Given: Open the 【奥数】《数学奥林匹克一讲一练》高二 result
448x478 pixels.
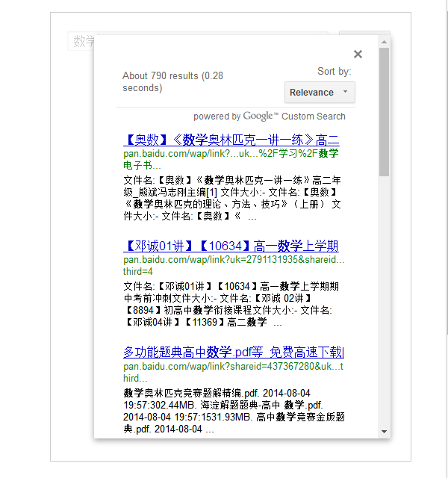Looking at the screenshot, I should pos(231,140).
